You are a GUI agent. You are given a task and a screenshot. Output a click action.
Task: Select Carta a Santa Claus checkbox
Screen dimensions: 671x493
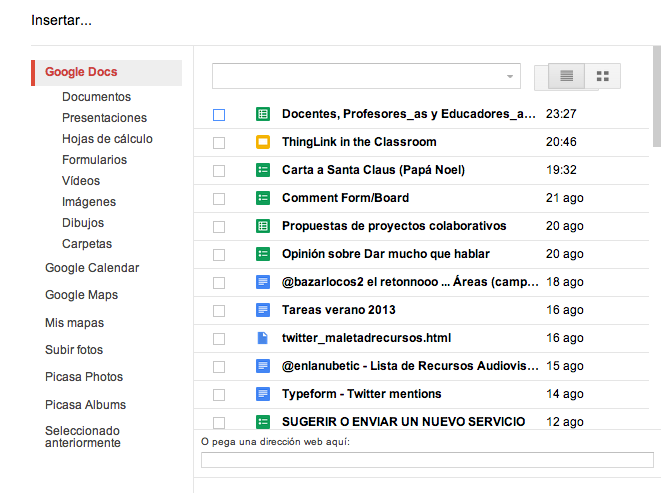pos(219,171)
